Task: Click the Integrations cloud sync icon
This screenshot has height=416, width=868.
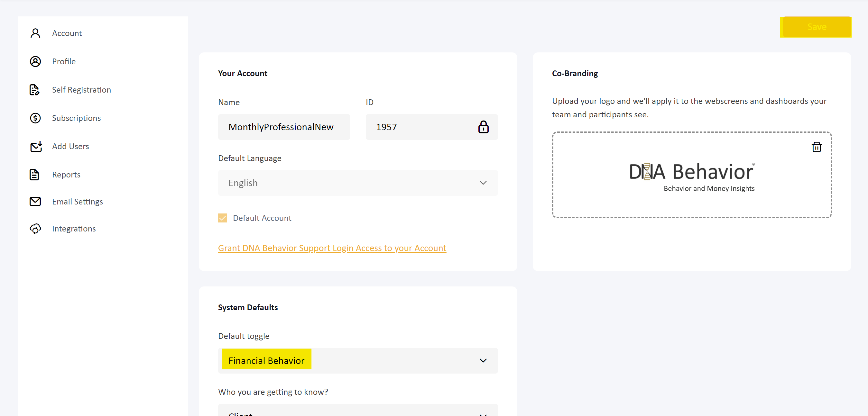Action: pyautogui.click(x=35, y=229)
